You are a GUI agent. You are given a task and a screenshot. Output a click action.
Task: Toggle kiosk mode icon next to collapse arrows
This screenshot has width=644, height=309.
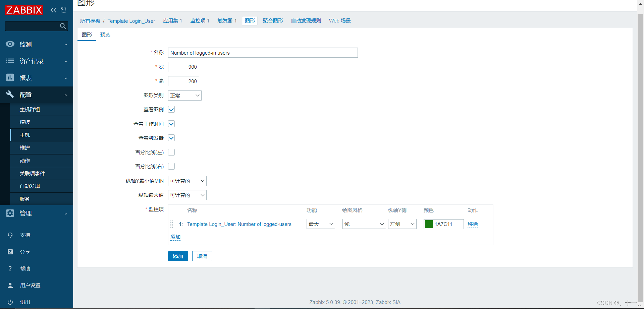click(x=63, y=10)
